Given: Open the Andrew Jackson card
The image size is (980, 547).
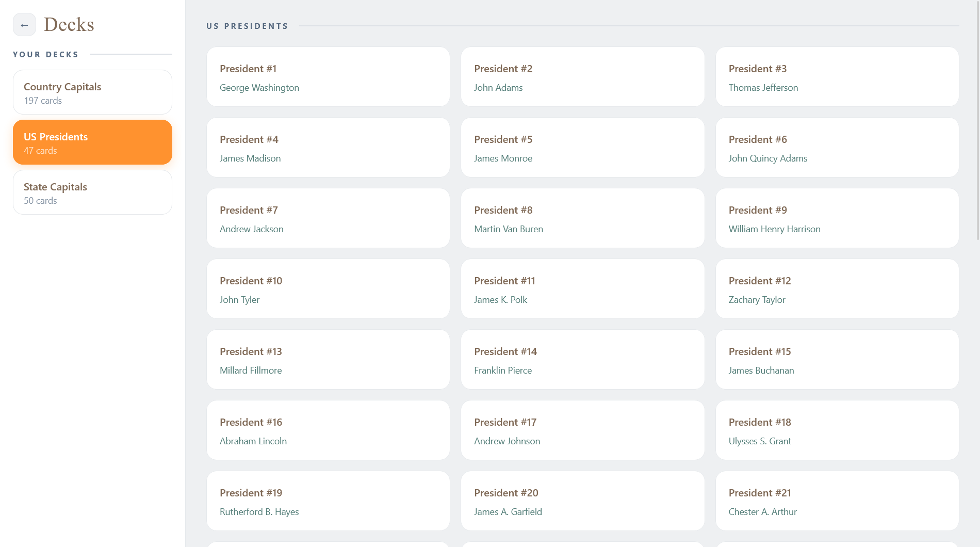Looking at the screenshot, I should (x=328, y=218).
